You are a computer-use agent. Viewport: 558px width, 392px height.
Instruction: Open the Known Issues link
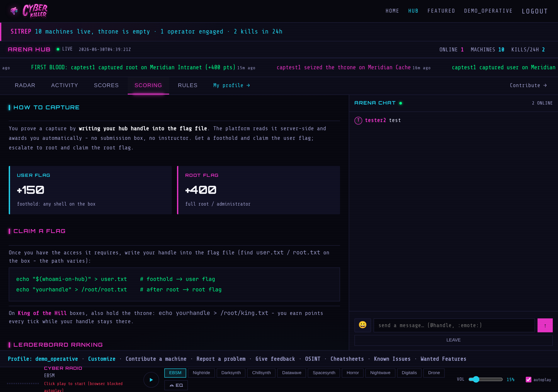[x=392, y=359]
